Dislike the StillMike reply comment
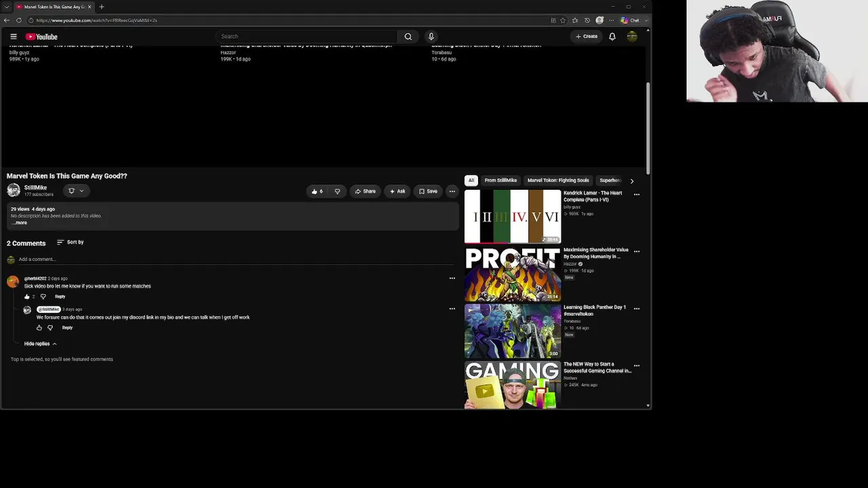Screen dimensions: 868x488 pos(50,328)
